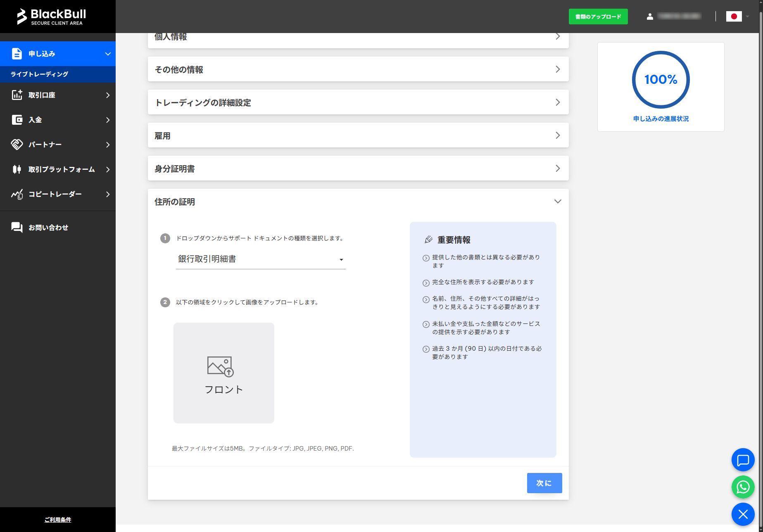This screenshot has width=763, height=532.
Task: Click the 入金 deposit icon
Action: (17, 120)
